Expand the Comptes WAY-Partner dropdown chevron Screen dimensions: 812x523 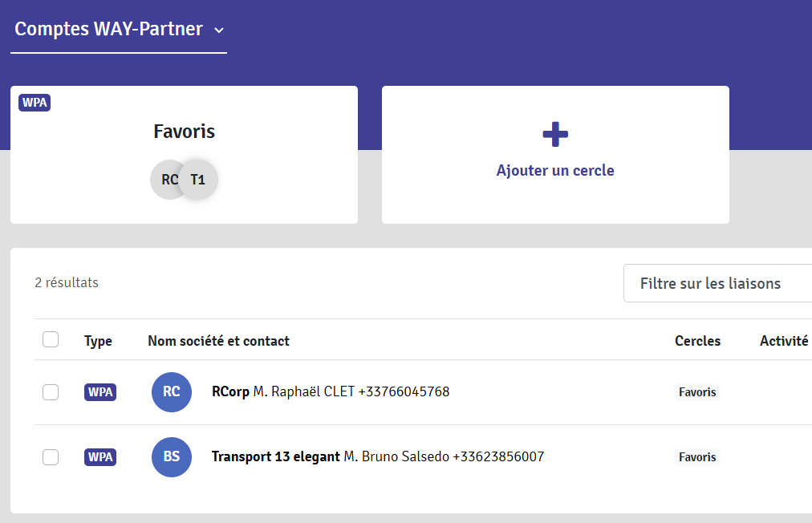tap(219, 30)
